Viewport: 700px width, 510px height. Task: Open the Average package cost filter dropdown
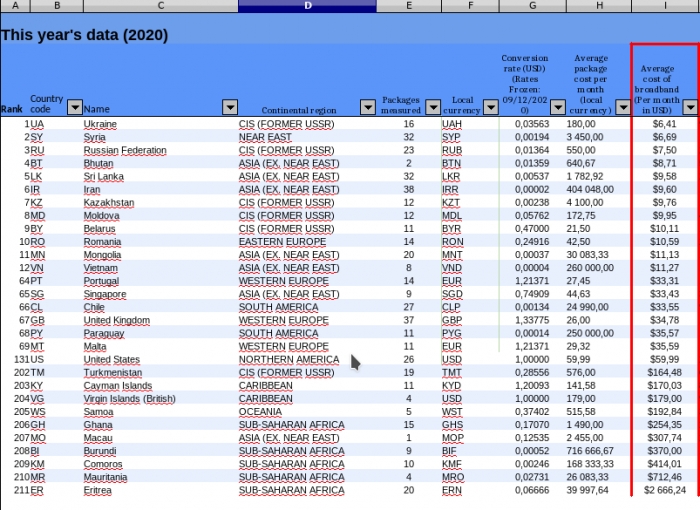[623, 107]
